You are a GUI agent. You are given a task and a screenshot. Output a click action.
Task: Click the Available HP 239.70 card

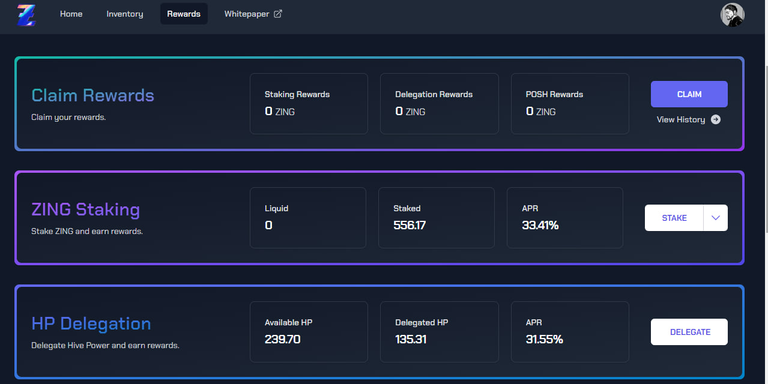point(309,332)
